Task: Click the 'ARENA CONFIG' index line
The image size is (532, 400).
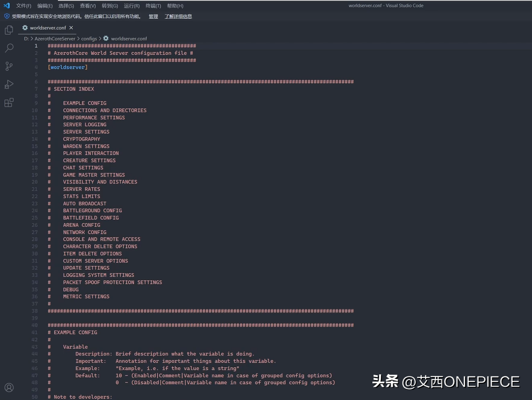Action: (x=82, y=225)
